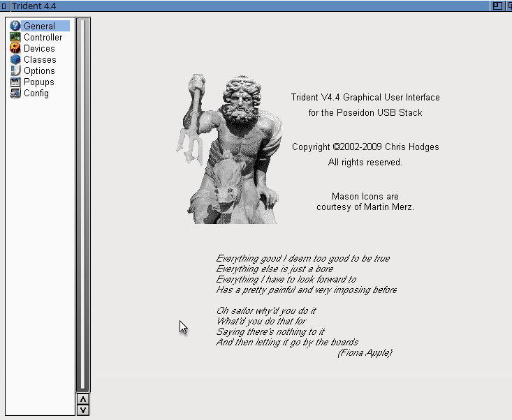Click the scroll up arrow button

pyautogui.click(x=83, y=399)
